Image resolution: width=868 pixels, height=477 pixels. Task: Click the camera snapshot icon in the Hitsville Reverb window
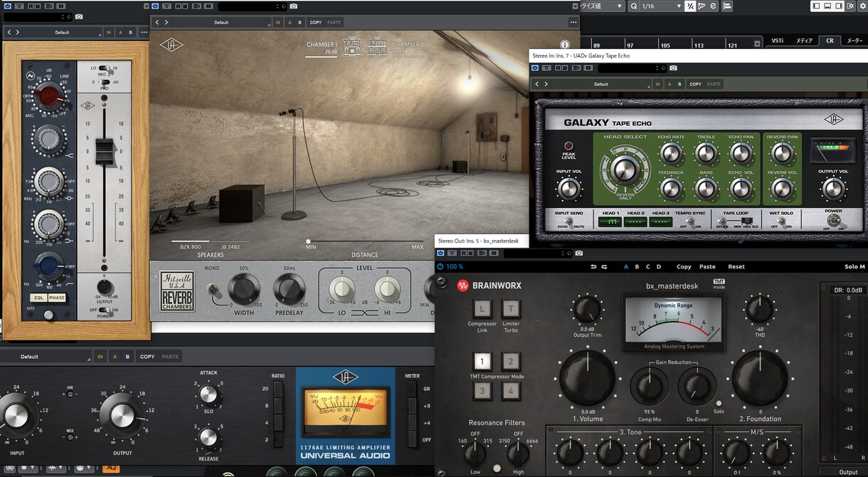coord(294,6)
